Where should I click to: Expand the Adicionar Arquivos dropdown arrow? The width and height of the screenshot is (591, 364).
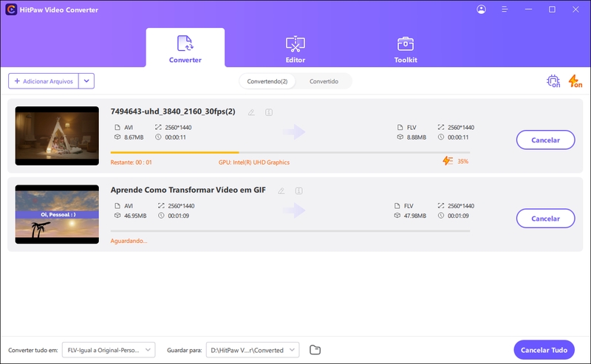pyautogui.click(x=86, y=81)
